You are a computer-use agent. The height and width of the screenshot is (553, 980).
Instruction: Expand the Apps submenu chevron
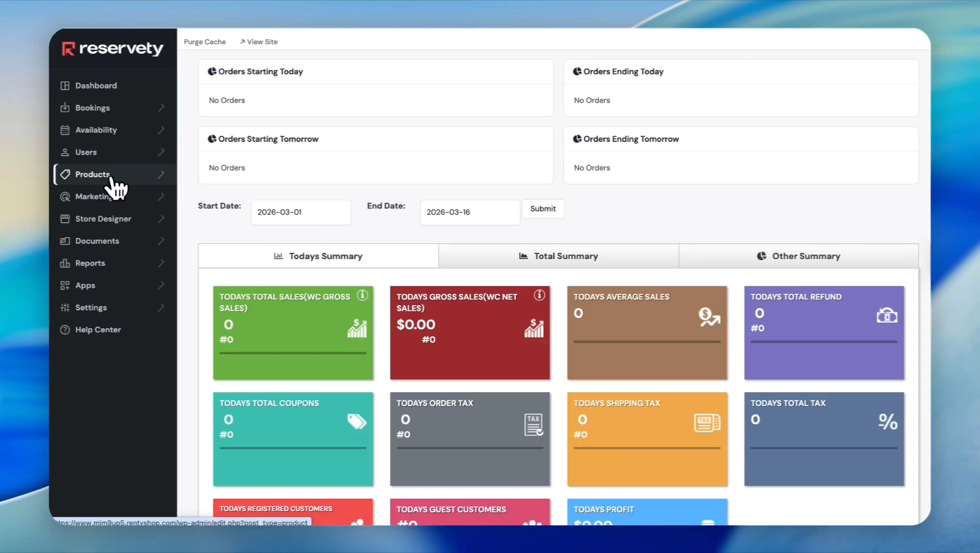161,285
